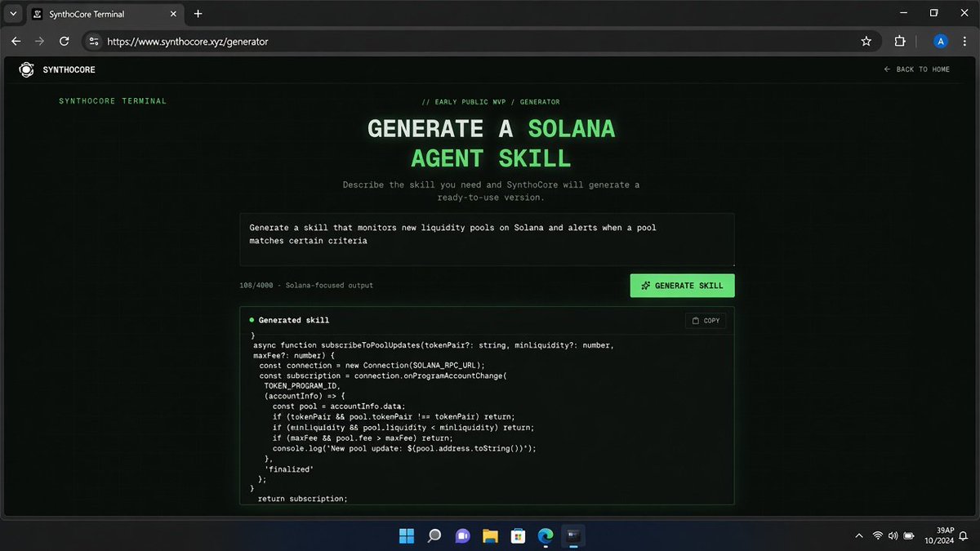Click the EARLY PUBLIC MVP / GENERATOR breadcrumb
Viewport: 980px width, 551px height.
click(491, 102)
